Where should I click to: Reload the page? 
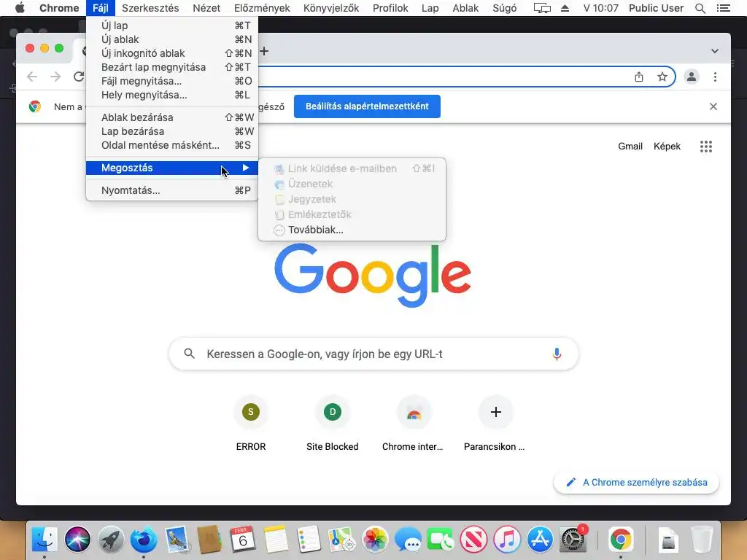(x=79, y=77)
